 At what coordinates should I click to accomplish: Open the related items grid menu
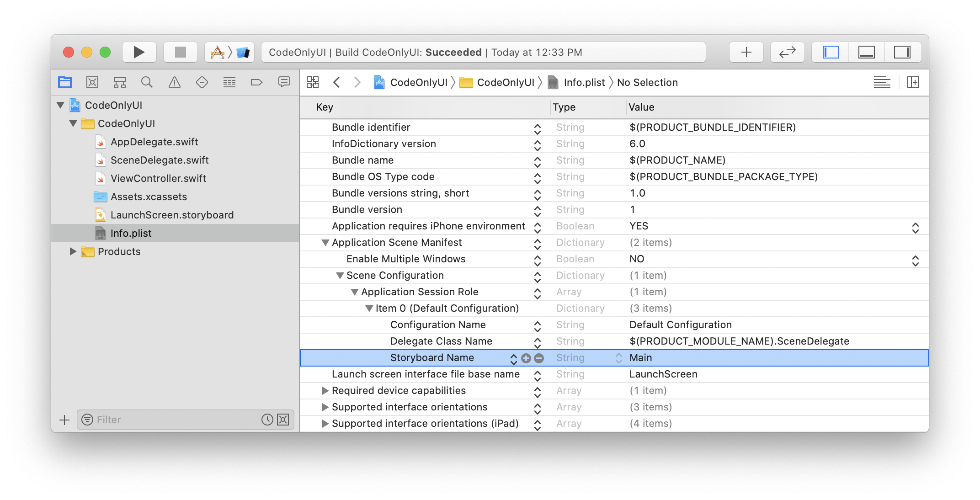coord(313,82)
